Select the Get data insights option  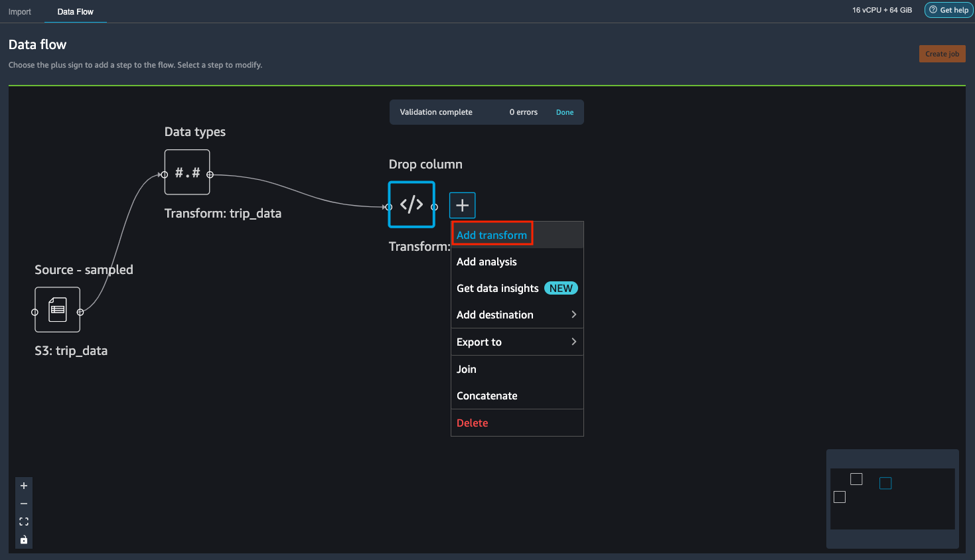pos(497,288)
